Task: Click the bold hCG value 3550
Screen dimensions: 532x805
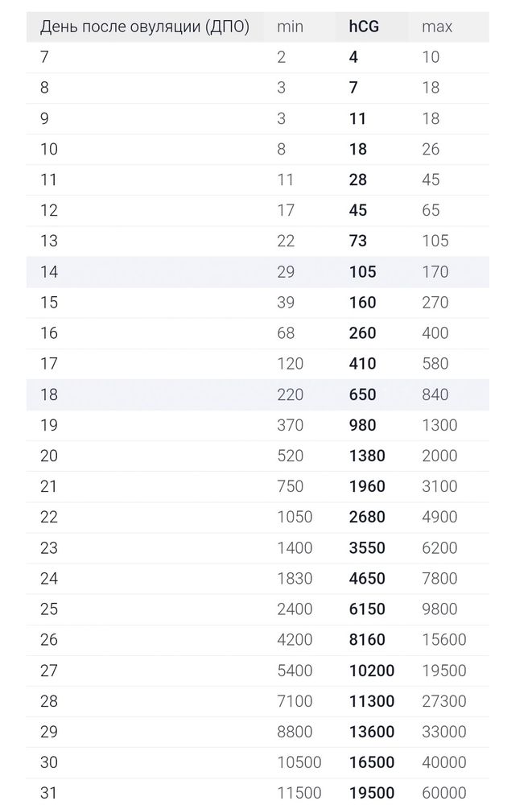Action: click(367, 548)
